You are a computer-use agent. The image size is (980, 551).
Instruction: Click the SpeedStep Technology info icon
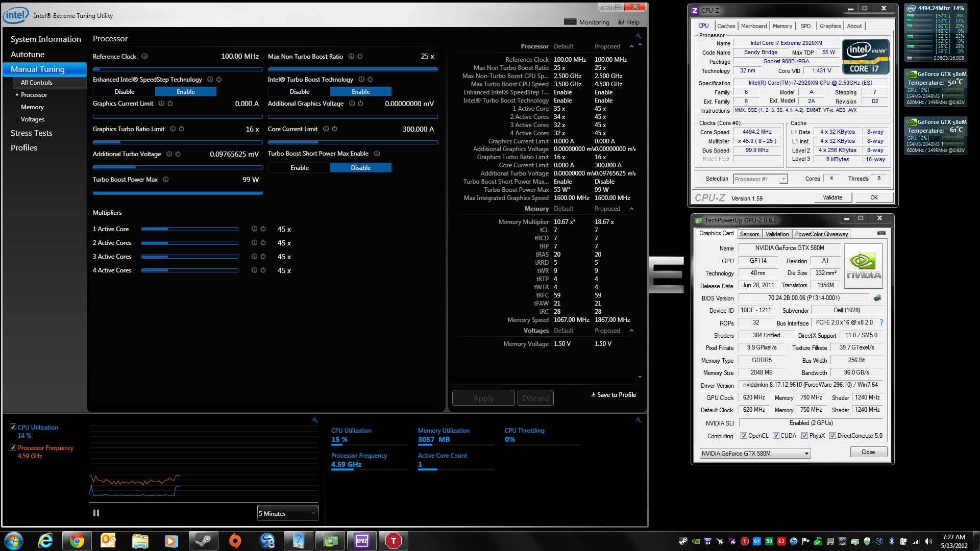pos(210,80)
